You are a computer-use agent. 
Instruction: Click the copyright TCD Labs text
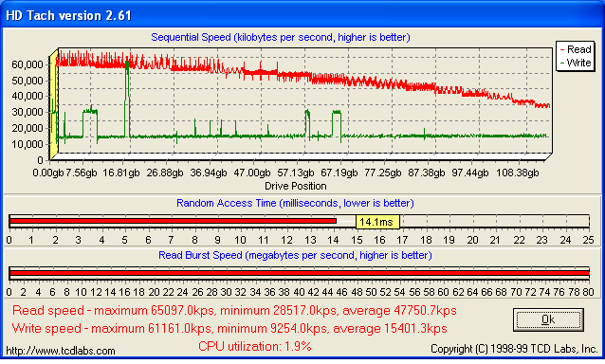514,349
